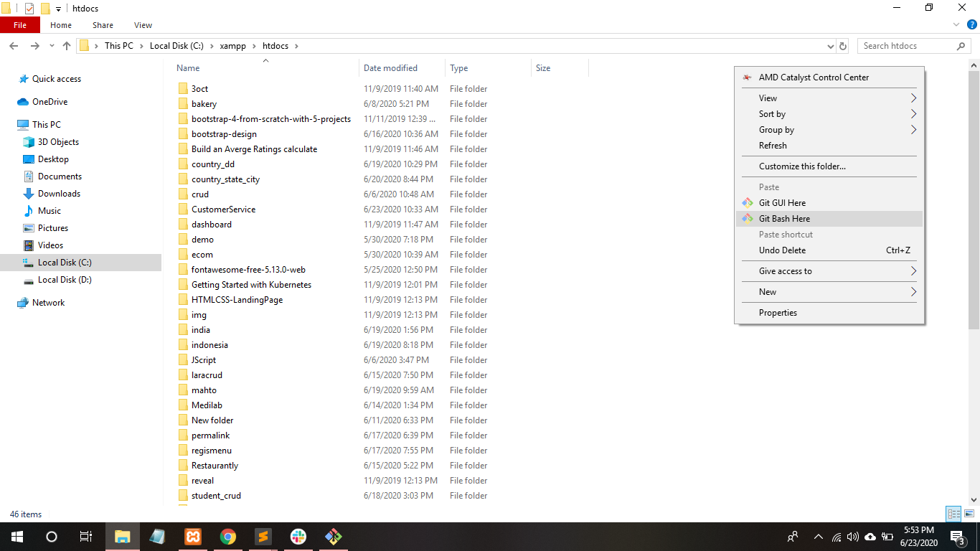Click xampp in the breadcrumb path

tap(232, 46)
